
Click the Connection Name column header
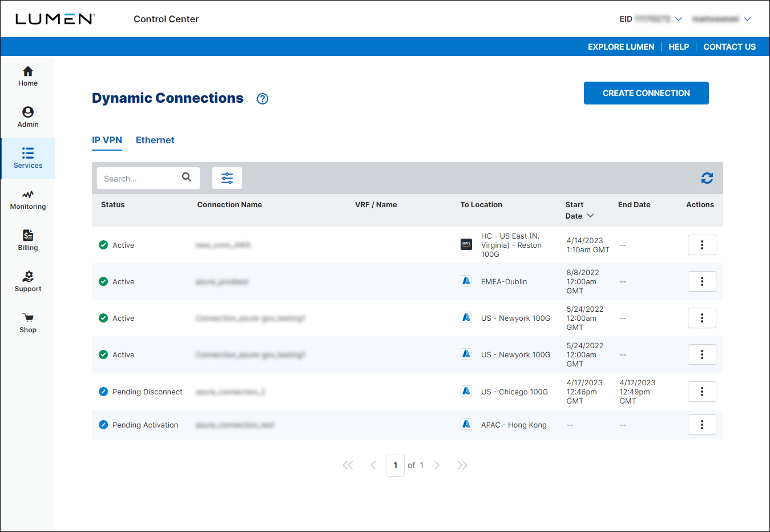pos(229,204)
